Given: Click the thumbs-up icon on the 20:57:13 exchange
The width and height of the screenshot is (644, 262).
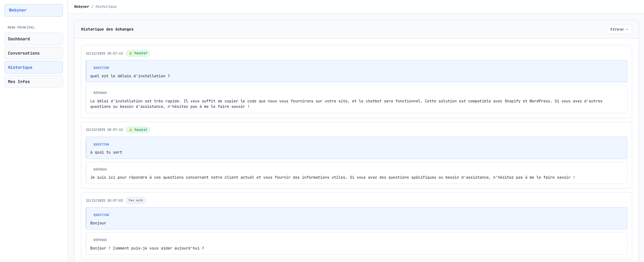Looking at the screenshot, I should tap(131, 130).
